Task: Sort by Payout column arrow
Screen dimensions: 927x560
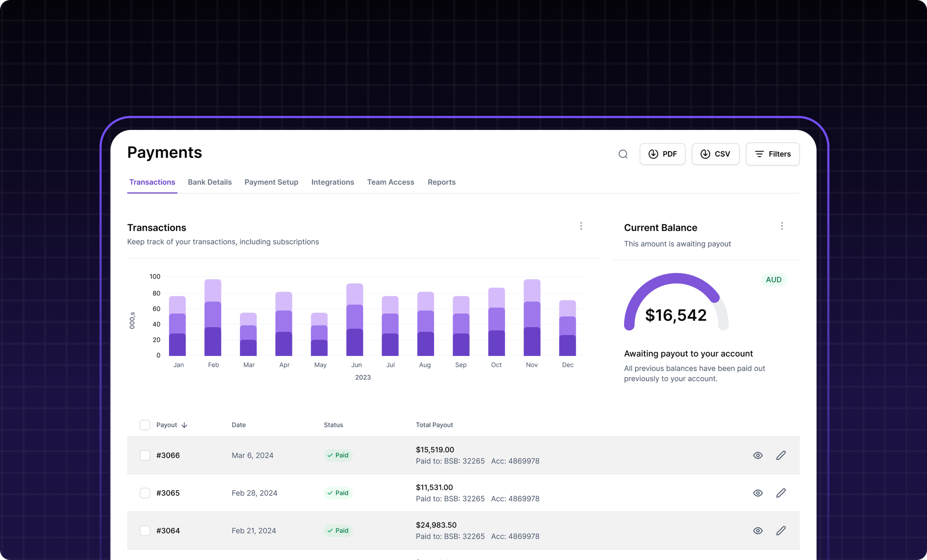Action: pyautogui.click(x=184, y=425)
